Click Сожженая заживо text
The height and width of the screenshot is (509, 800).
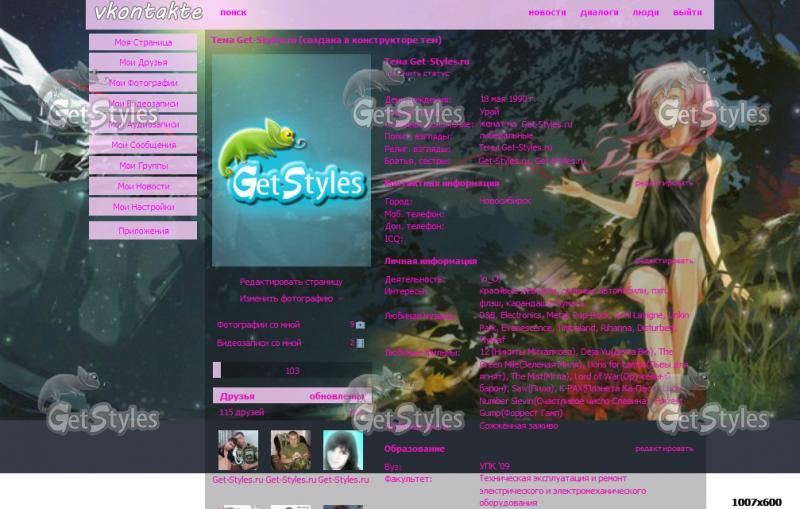tap(518, 425)
